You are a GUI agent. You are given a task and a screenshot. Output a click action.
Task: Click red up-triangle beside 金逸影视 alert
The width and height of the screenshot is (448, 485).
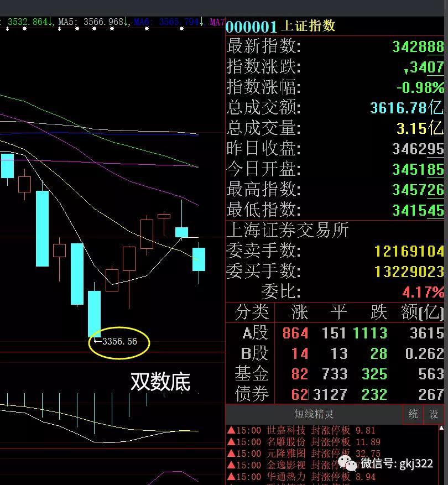pyautogui.click(x=230, y=465)
